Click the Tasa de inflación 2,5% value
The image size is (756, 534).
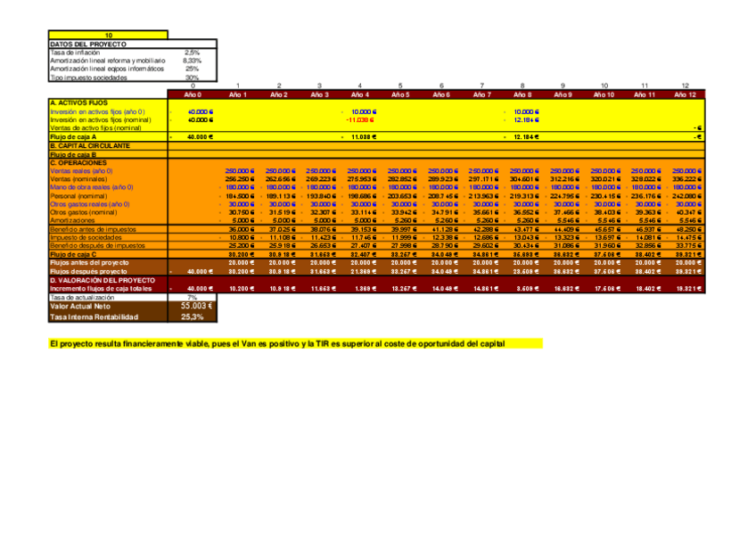click(x=192, y=53)
